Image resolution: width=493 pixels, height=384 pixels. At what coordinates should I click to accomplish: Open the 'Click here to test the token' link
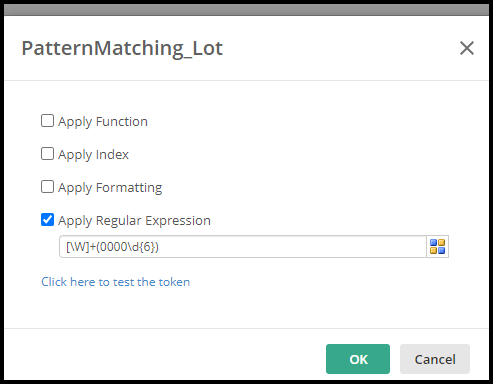tap(115, 282)
